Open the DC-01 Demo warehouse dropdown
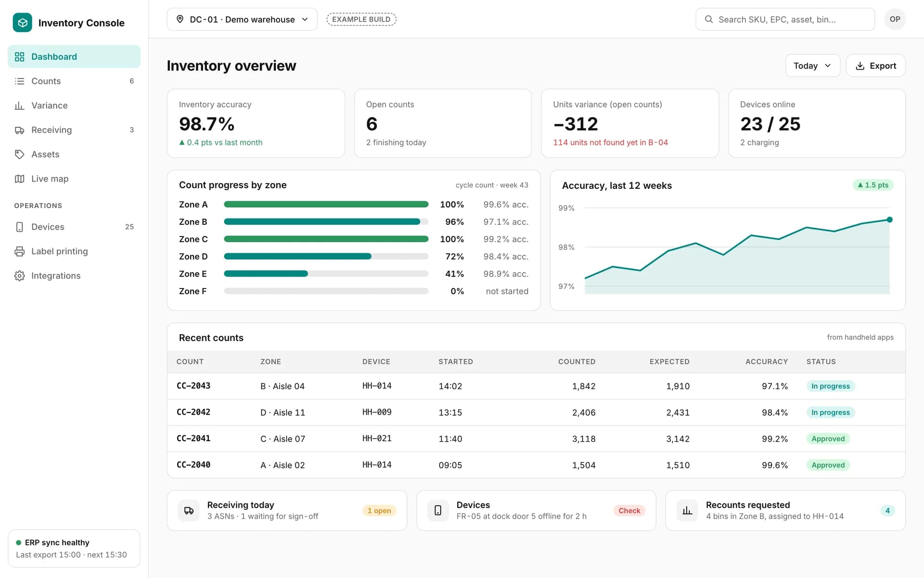924x578 pixels. coord(242,19)
